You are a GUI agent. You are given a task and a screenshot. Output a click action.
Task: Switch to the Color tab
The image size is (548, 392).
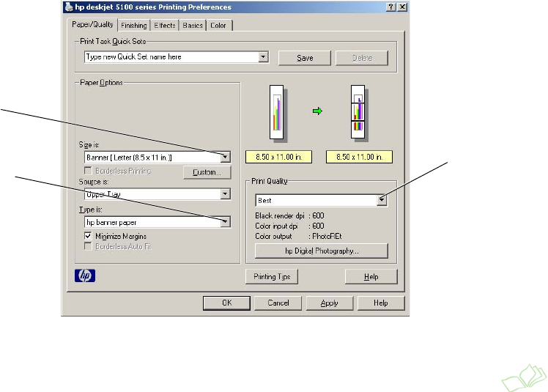(x=218, y=25)
